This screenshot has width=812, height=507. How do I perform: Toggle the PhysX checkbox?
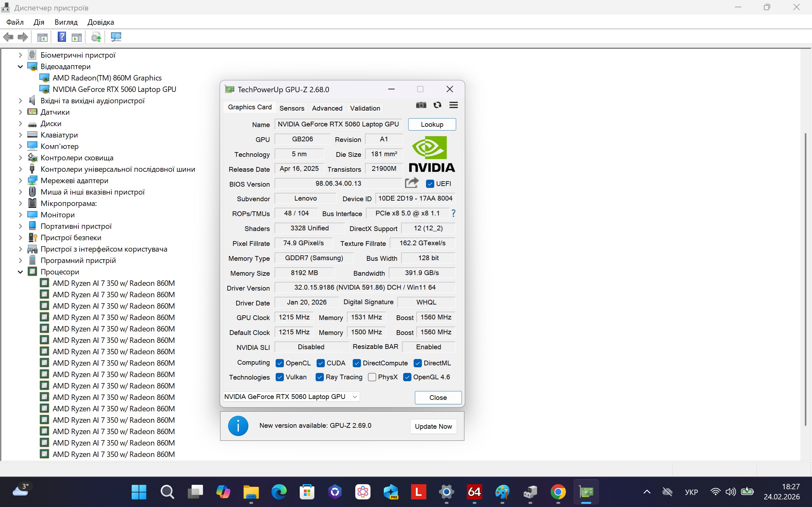point(372,377)
